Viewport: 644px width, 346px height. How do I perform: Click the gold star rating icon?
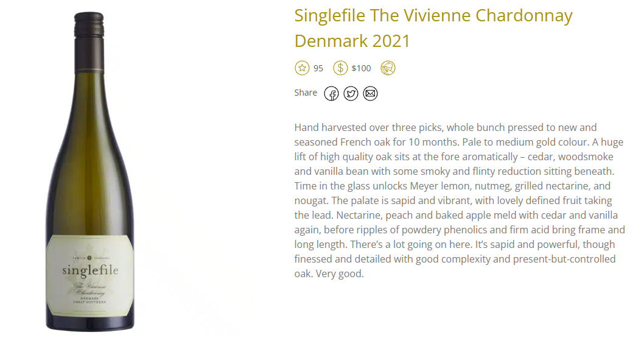(302, 68)
